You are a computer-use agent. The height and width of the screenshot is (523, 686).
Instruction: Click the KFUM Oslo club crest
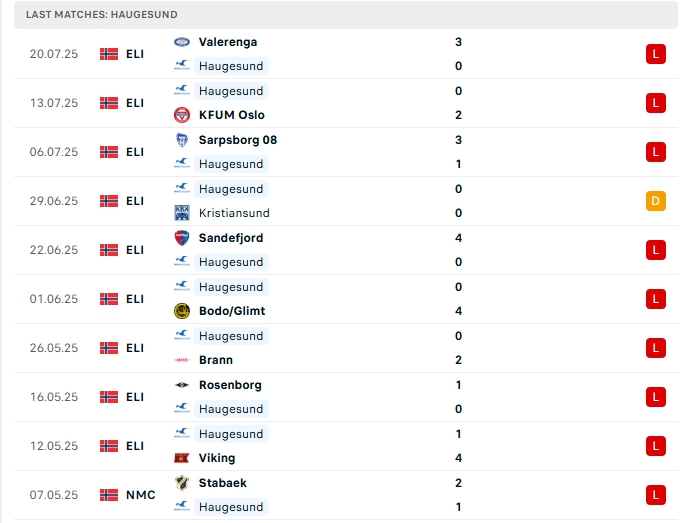click(x=181, y=115)
